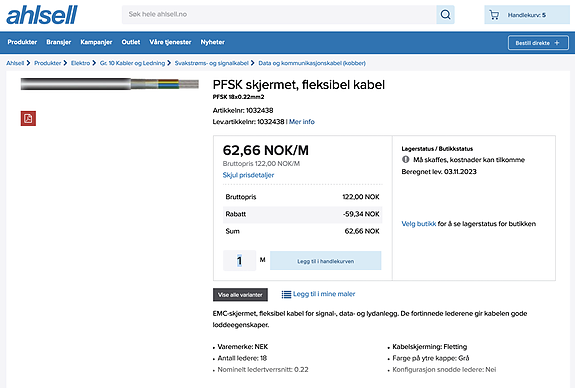Open the Produkter menu

22,42
